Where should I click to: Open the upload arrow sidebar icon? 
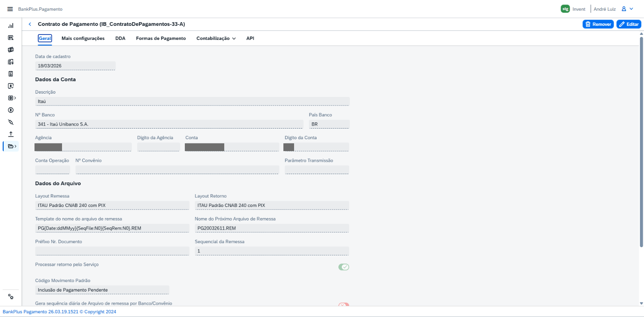click(11, 134)
